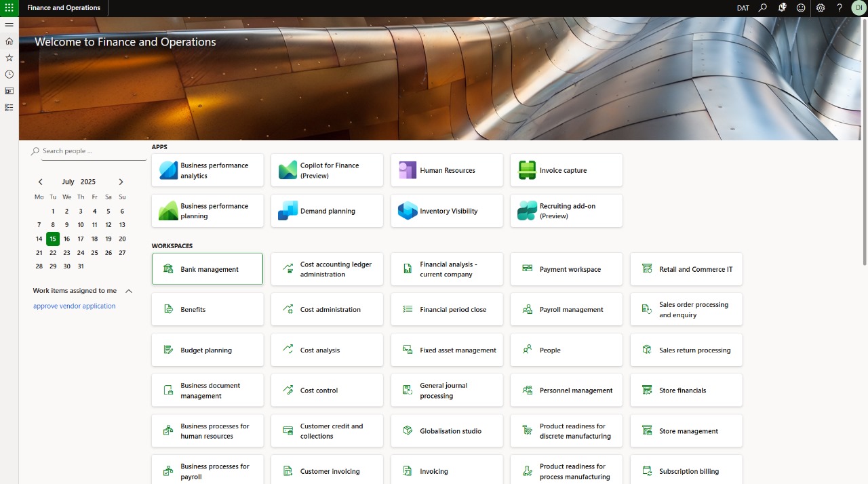Select July 22 in the calendar
The image size is (868, 484).
(x=53, y=253)
